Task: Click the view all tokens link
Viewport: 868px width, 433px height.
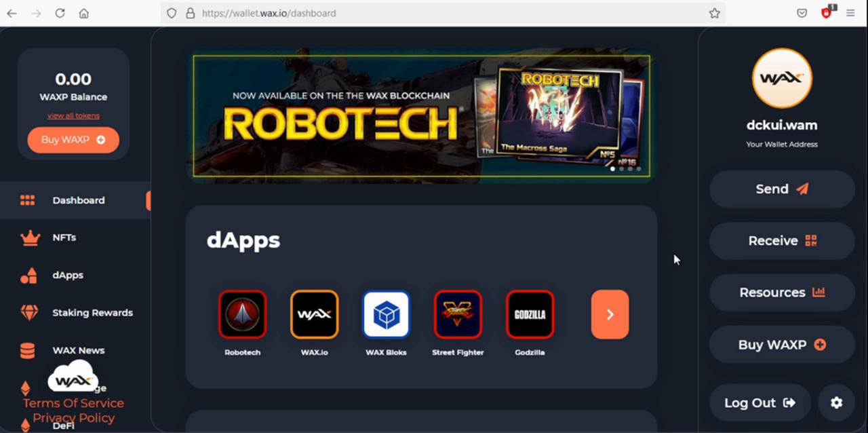Action: 73,115
